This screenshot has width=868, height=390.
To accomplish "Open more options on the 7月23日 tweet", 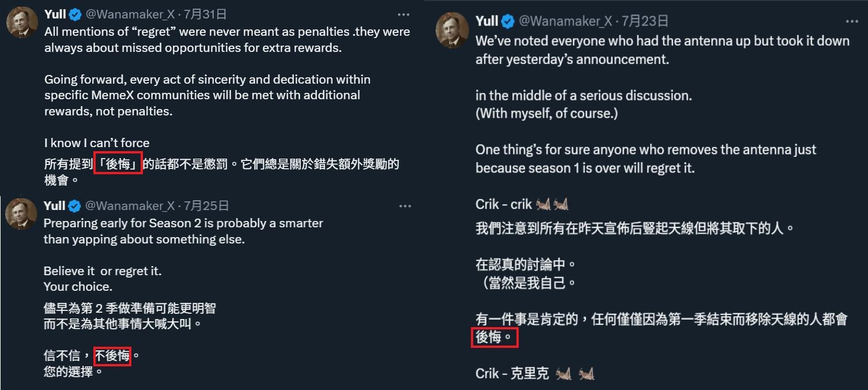I will 852,22.
